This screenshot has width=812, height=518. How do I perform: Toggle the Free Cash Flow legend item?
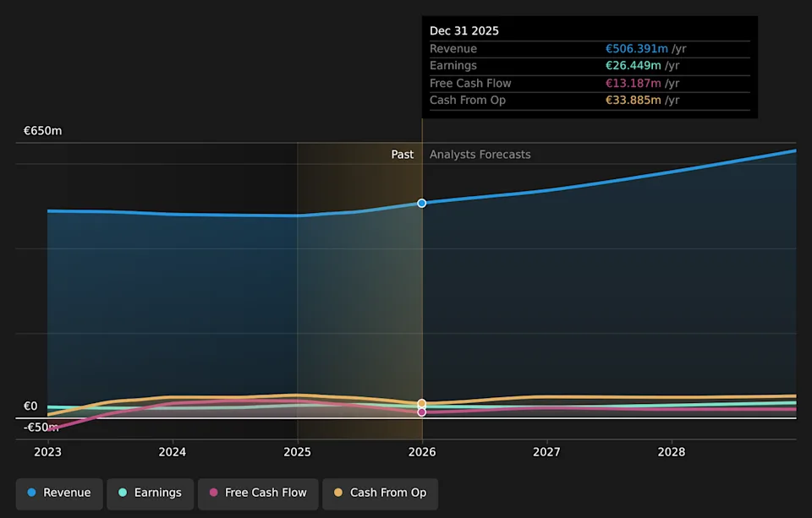click(x=258, y=493)
